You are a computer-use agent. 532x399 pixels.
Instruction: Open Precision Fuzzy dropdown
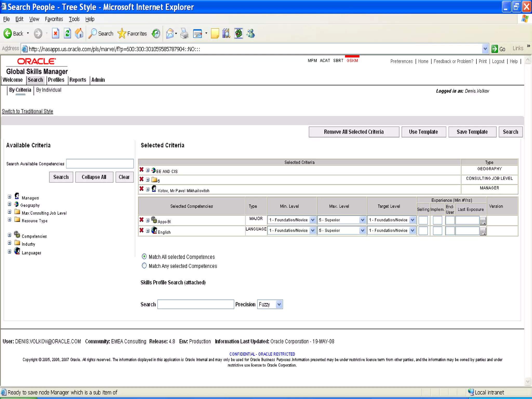tap(279, 304)
